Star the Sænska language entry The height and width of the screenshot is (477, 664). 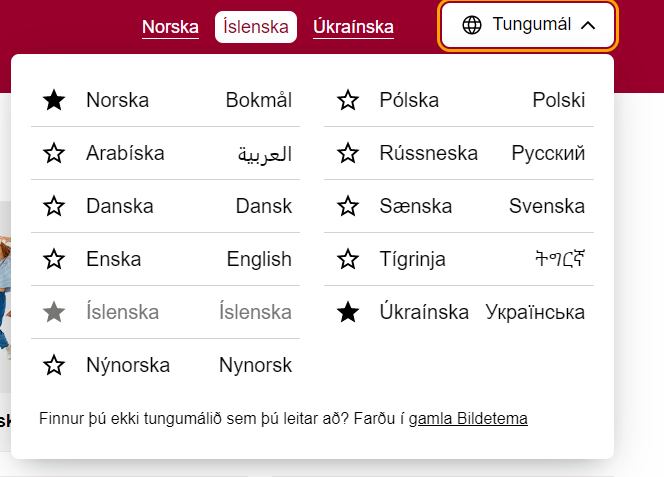point(348,206)
